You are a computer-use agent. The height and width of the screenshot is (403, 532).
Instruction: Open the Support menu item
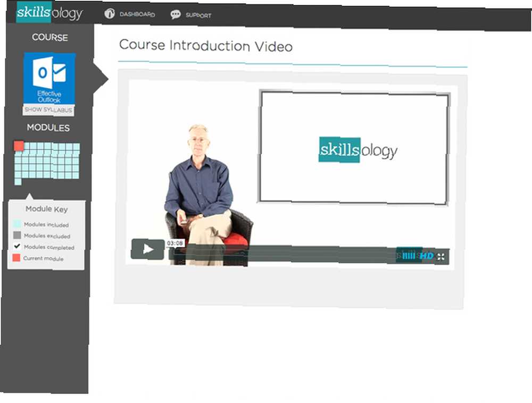click(x=198, y=15)
